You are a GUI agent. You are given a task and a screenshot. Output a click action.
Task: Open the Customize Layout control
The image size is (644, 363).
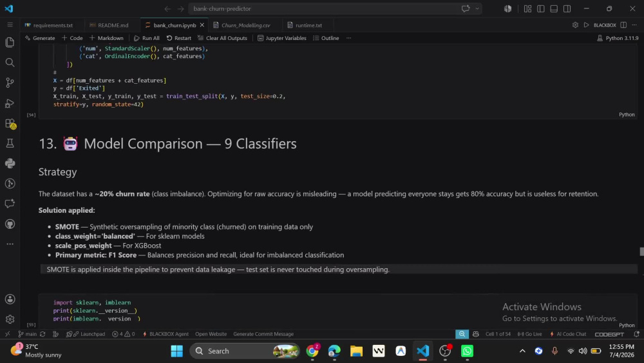[528, 8]
